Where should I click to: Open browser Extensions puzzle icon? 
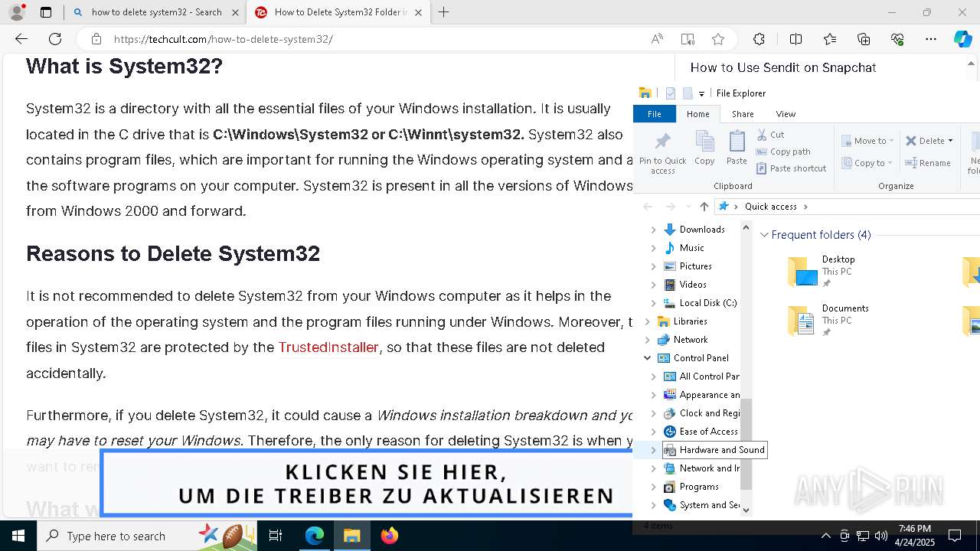[x=759, y=39]
